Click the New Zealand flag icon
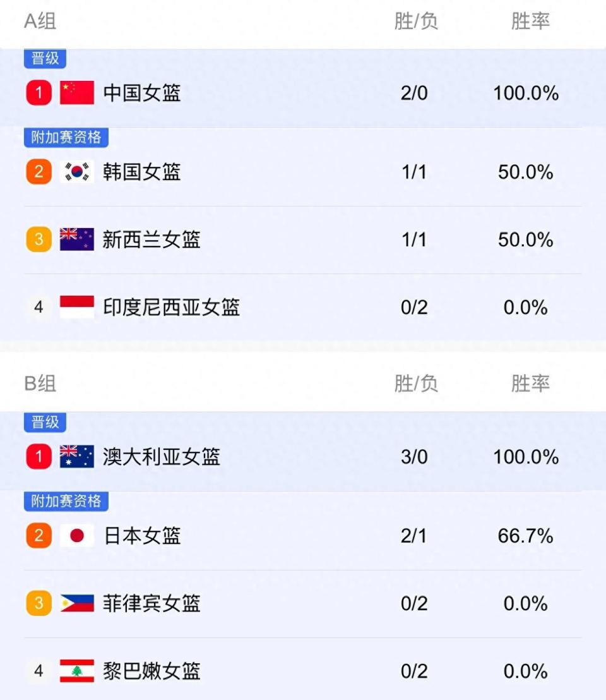The width and height of the screenshot is (606, 700). [x=77, y=239]
